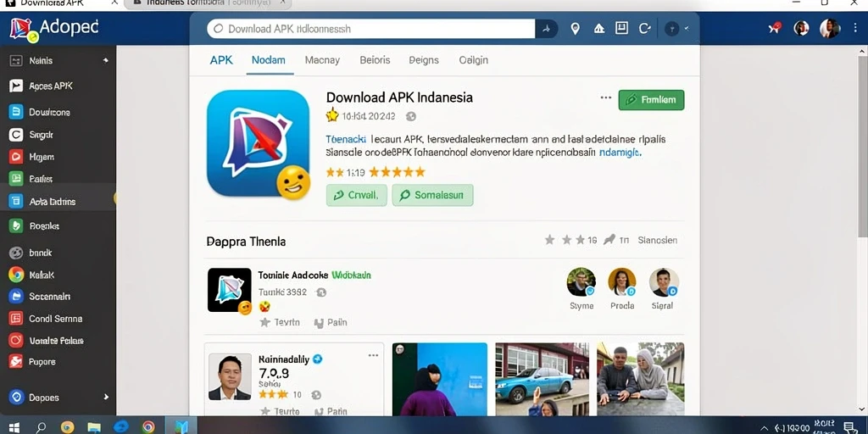Open the Vonalte Feiiare icon
The width and height of the screenshot is (868, 434).
[x=16, y=341]
